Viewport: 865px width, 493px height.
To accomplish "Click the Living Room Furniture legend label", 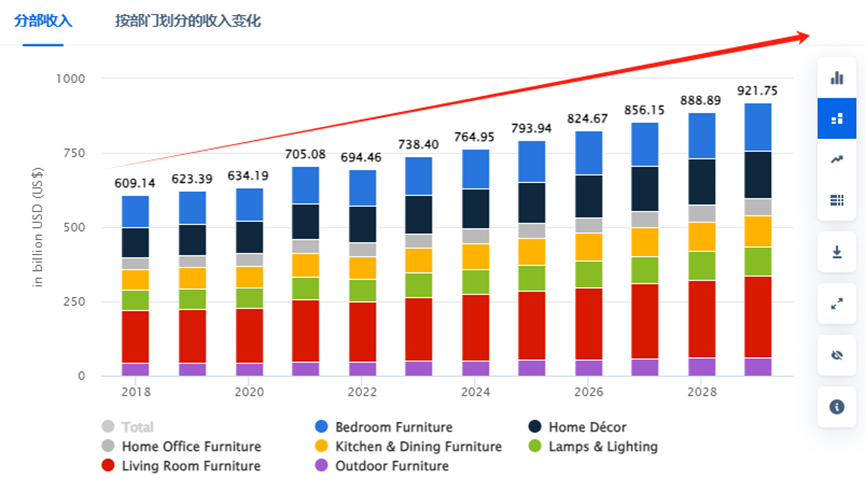I will point(190,466).
